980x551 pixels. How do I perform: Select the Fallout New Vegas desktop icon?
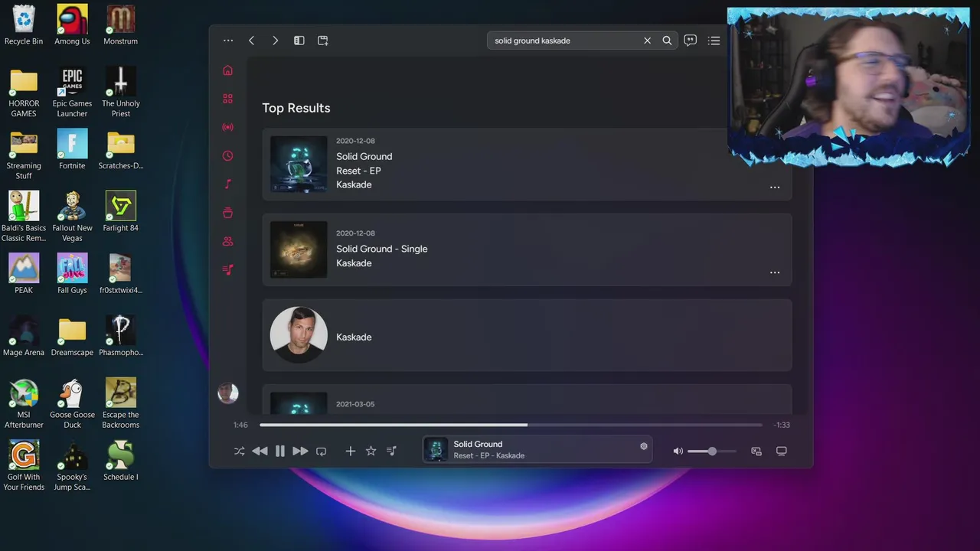72,217
